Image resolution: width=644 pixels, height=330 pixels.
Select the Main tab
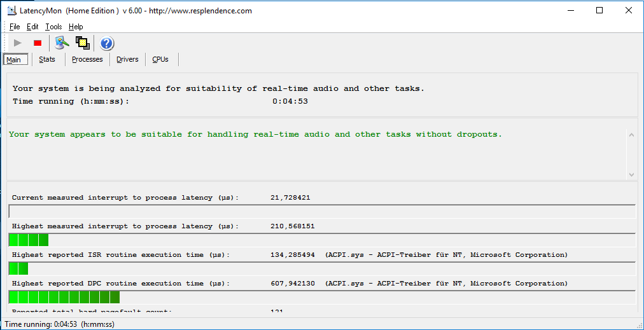coord(14,60)
